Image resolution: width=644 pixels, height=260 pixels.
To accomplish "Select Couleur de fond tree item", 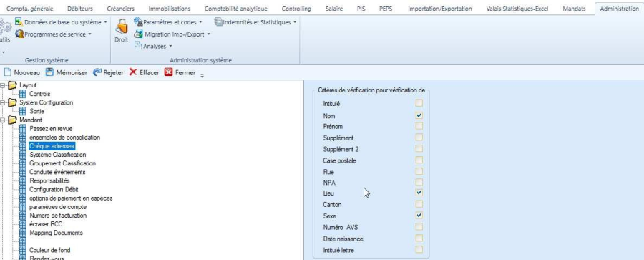I will 49,250.
